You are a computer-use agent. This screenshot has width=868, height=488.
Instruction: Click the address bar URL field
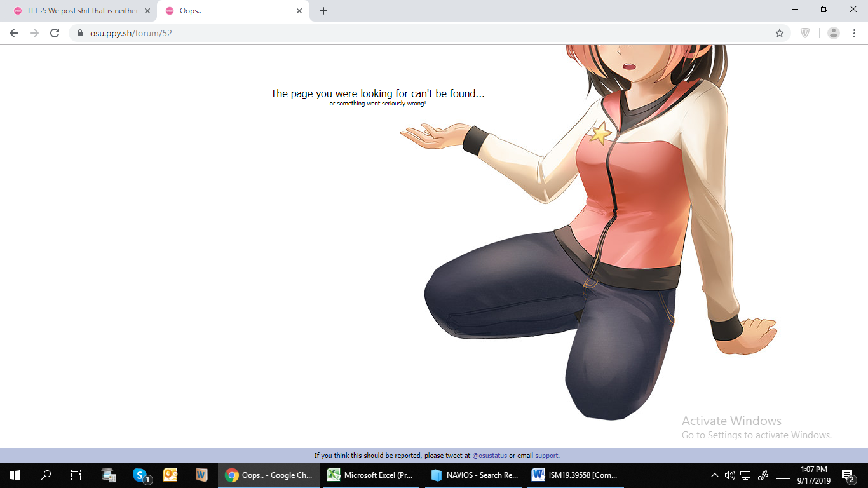(x=429, y=33)
